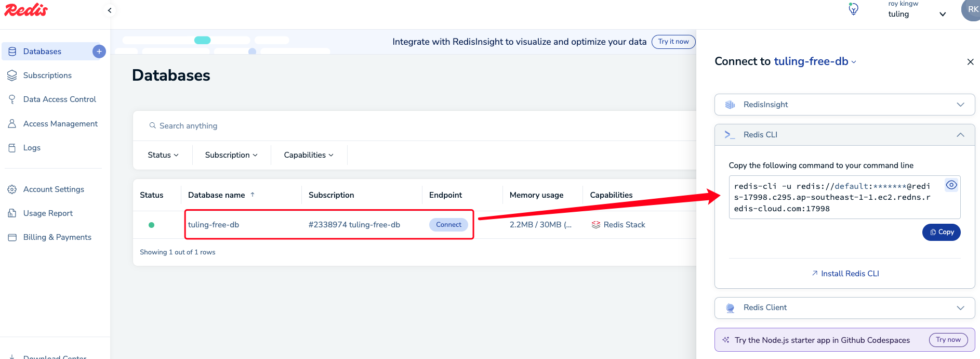Click the Billing & Payments card icon
Viewport: 980px width, 359px height.
click(12, 237)
